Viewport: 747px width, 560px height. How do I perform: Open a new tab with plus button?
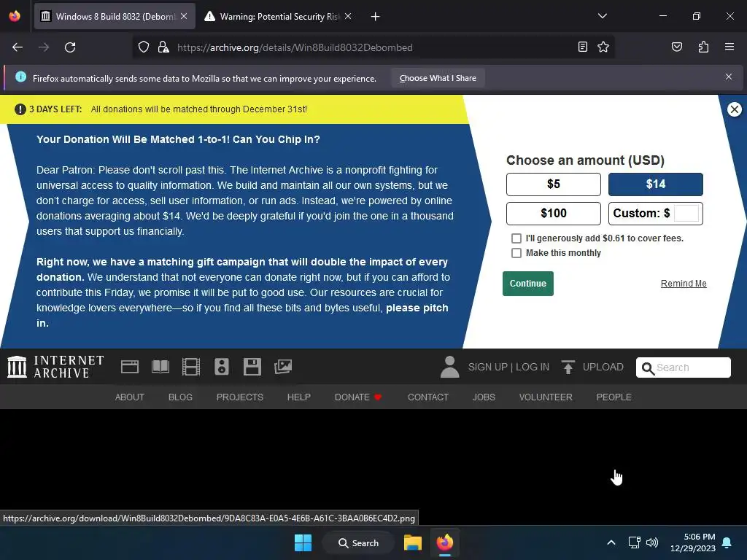[376, 17]
